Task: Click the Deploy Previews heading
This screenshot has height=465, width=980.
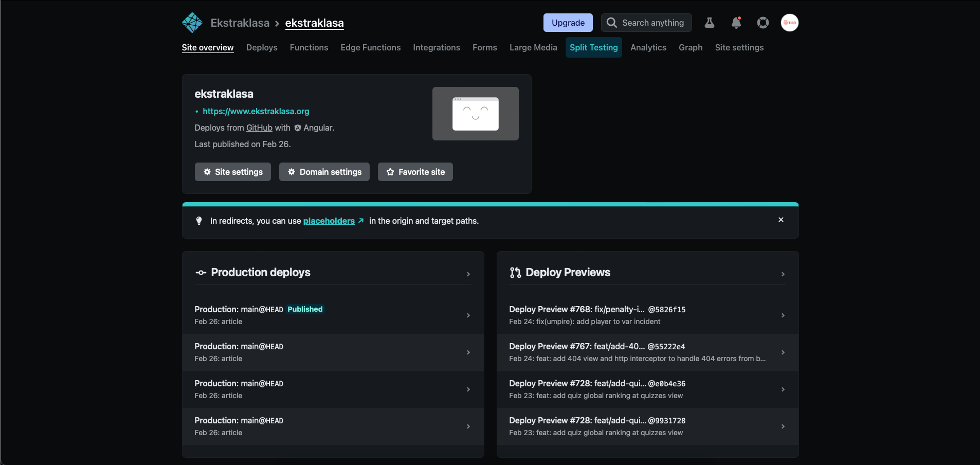Action: tap(568, 273)
